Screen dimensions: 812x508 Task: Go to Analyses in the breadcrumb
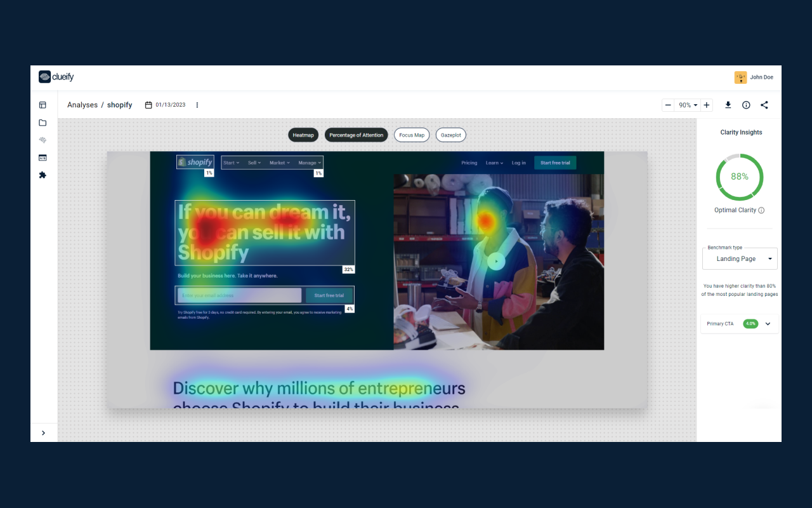pos(82,105)
